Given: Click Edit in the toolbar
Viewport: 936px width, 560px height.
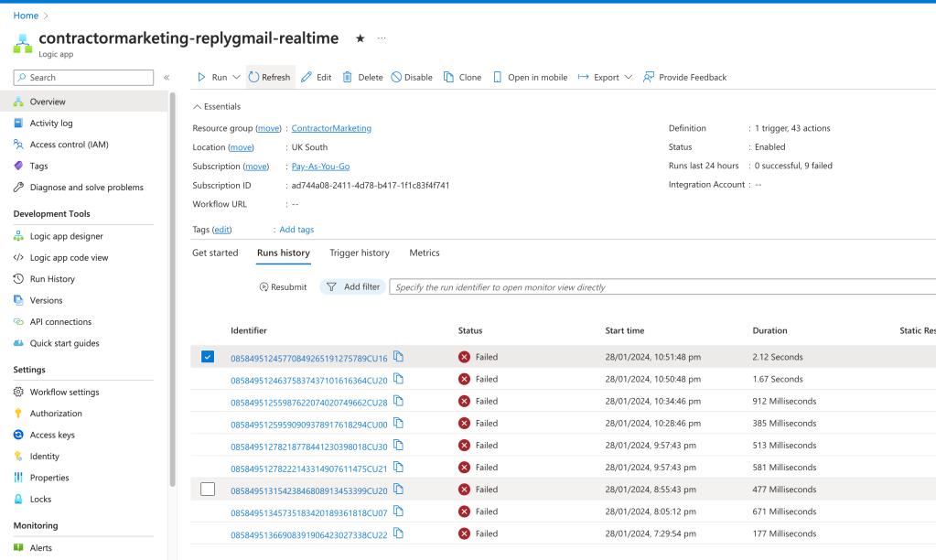Looking at the screenshot, I should coord(317,77).
